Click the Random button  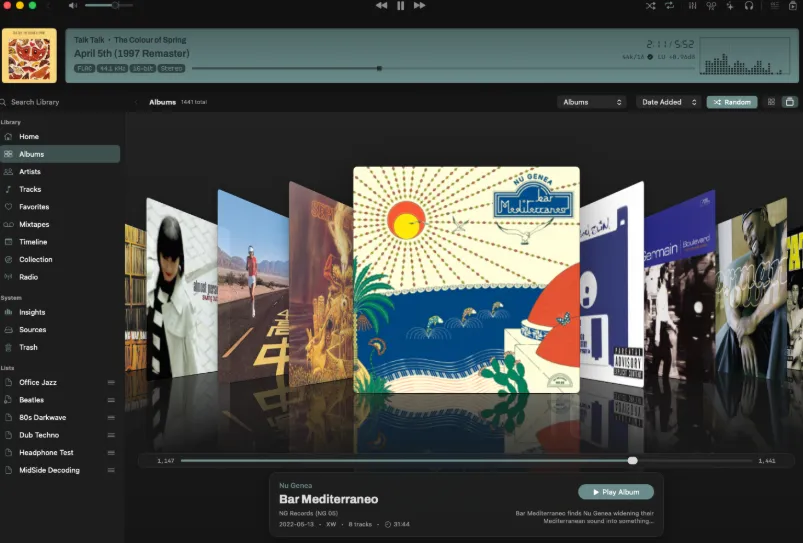click(x=732, y=102)
